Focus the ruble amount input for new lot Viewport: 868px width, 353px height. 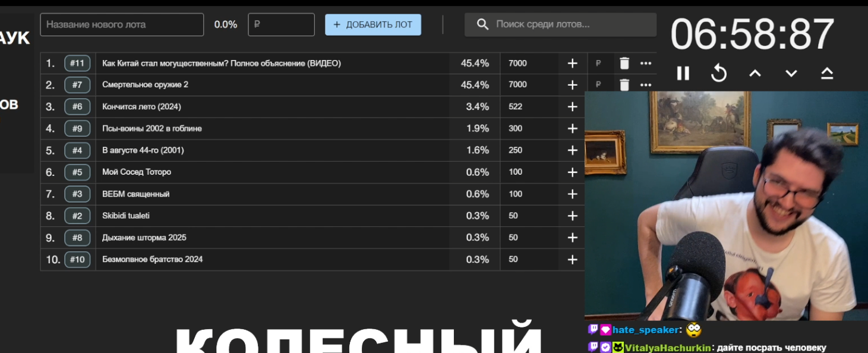pyautogui.click(x=281, y=24)
